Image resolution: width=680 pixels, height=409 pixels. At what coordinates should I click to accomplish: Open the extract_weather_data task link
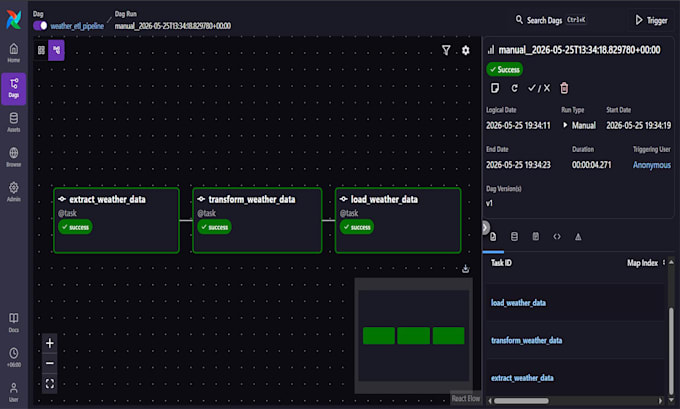[522, 378]
